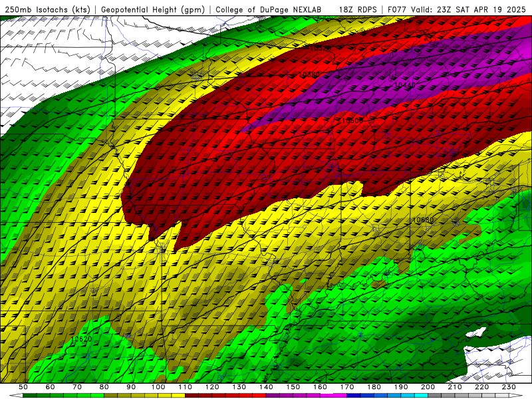
Task: Click the 10380 height contour label
Action: (309, 74)
